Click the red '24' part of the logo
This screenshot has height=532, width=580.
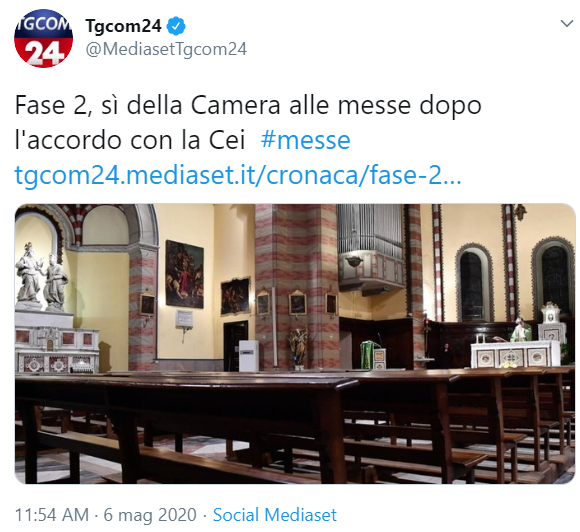pyautogui.click(x=43, y=54)
